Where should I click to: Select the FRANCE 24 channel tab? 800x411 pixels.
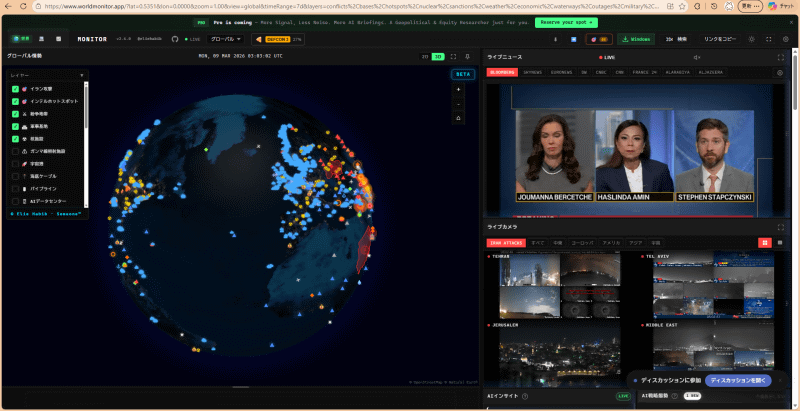(x=644, y=73)
